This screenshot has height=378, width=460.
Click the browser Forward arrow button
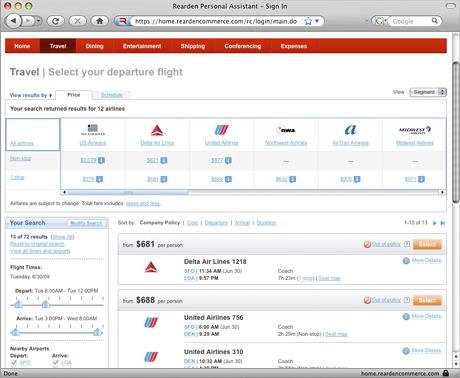[x=29, y=21]
